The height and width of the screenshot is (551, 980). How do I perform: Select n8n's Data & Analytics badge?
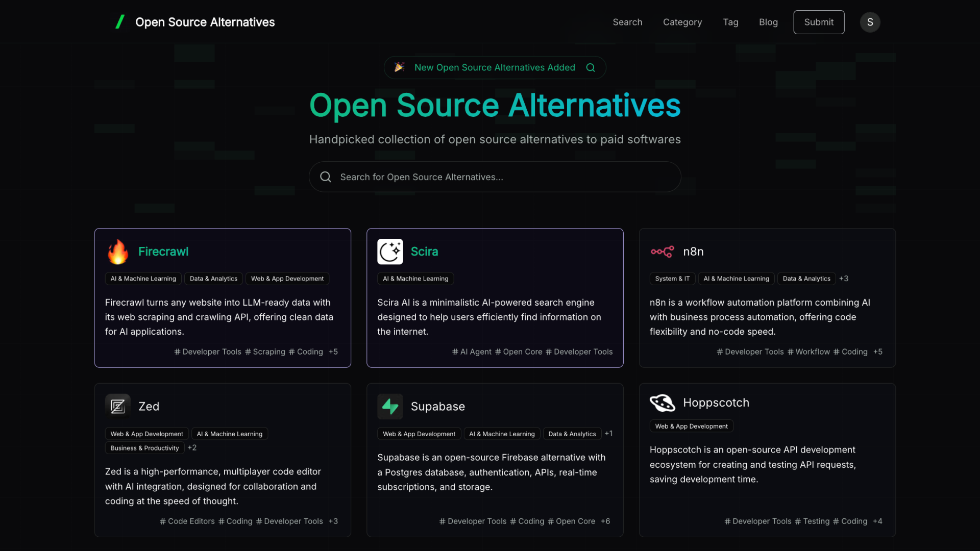(x=806, y=279)
